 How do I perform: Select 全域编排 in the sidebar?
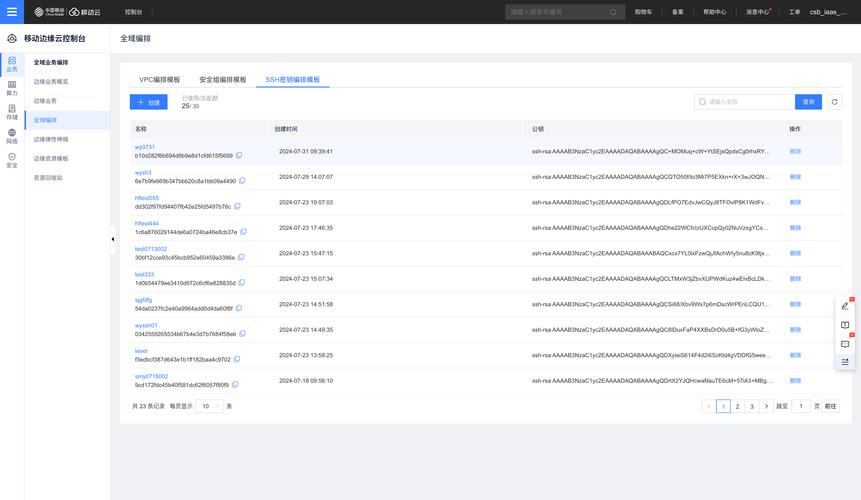[67, 120]
